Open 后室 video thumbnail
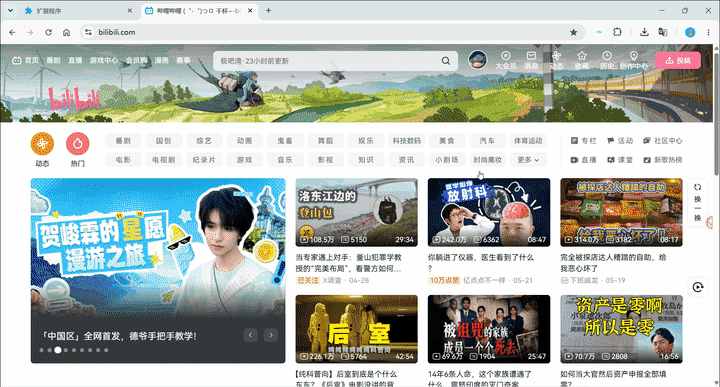The image size is (720, 387). tap(356, 329)
